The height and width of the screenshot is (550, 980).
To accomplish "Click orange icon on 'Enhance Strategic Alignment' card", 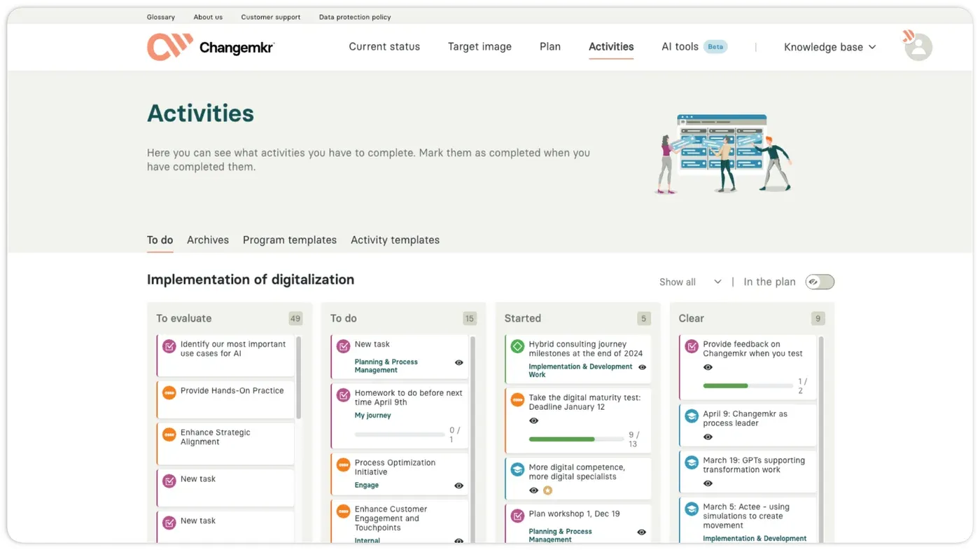I will pyautogui.click(x=169, y=434).
